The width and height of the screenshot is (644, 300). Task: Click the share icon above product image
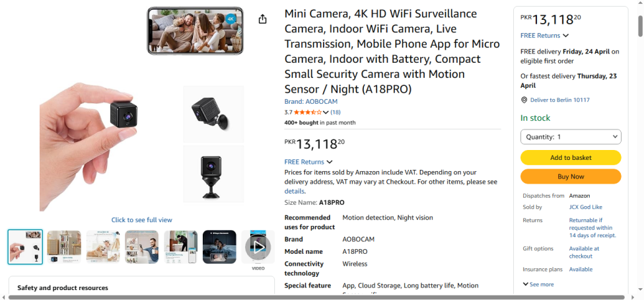click(263, 19)
